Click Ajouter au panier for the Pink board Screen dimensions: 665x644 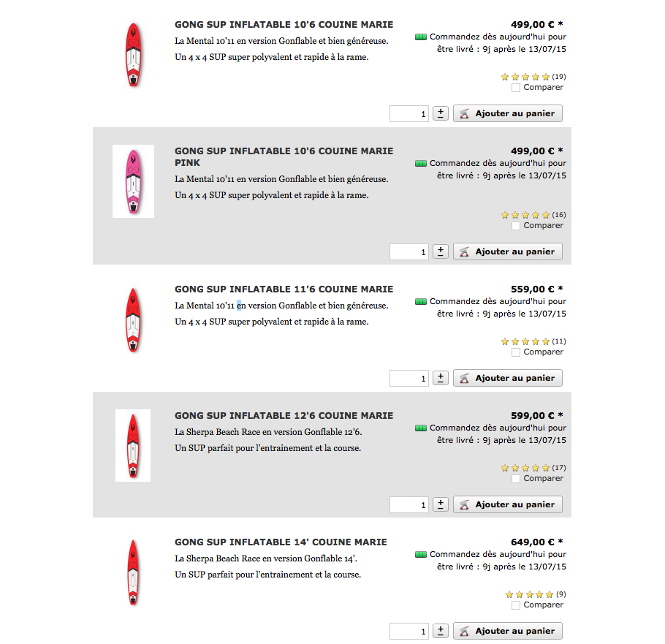point(508,251)
